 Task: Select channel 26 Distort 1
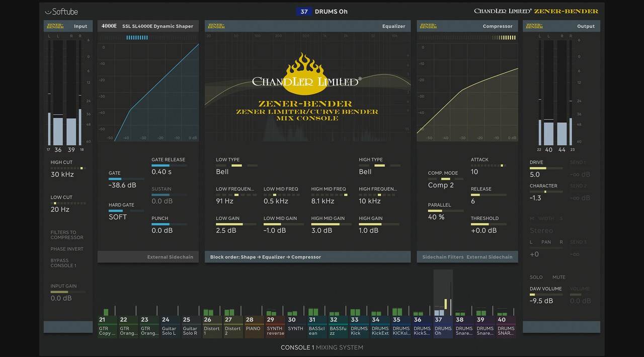[x=212, y=326]
